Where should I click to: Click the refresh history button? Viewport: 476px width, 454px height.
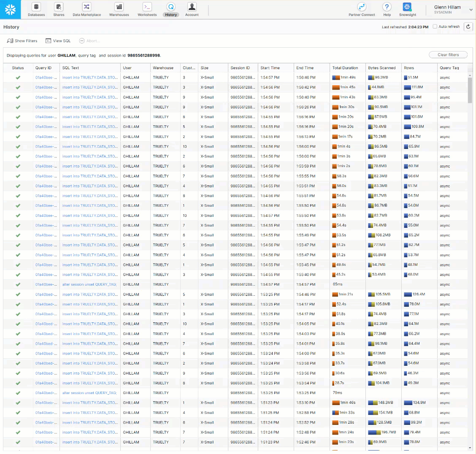coord(468,27)
